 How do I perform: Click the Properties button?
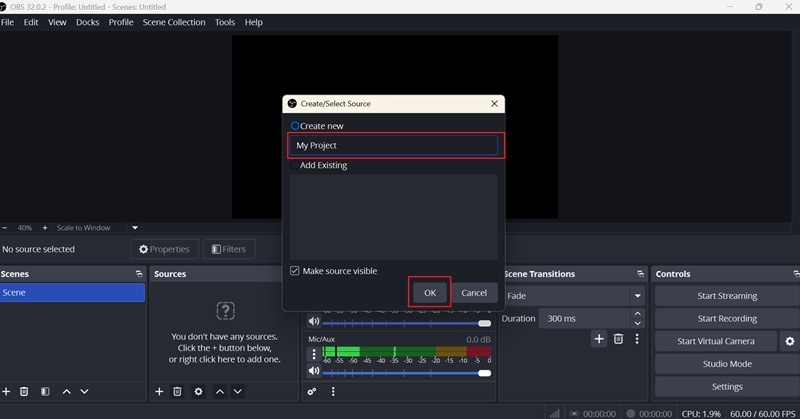click(x=164, y=249)
